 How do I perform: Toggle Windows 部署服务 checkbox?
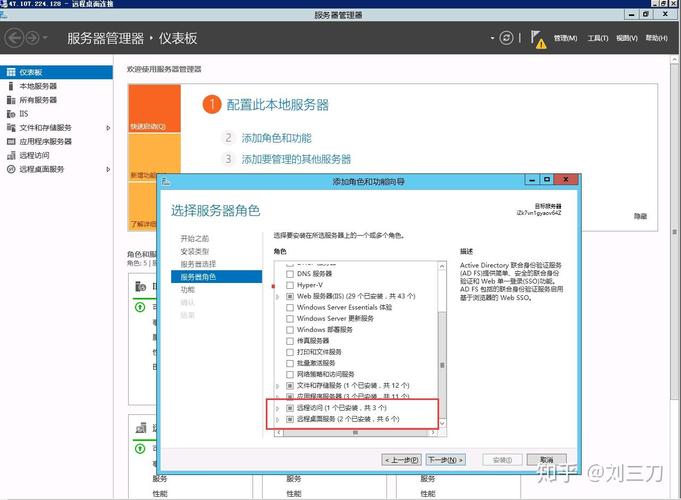[290, 330]
